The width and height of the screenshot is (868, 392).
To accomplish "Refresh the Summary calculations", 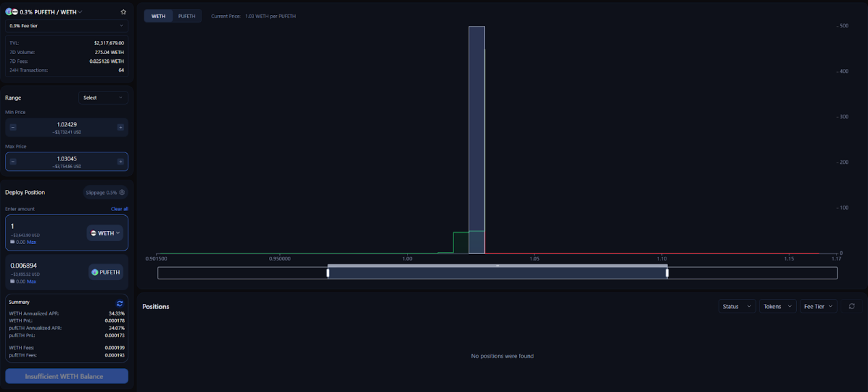I will click(120, 303).
